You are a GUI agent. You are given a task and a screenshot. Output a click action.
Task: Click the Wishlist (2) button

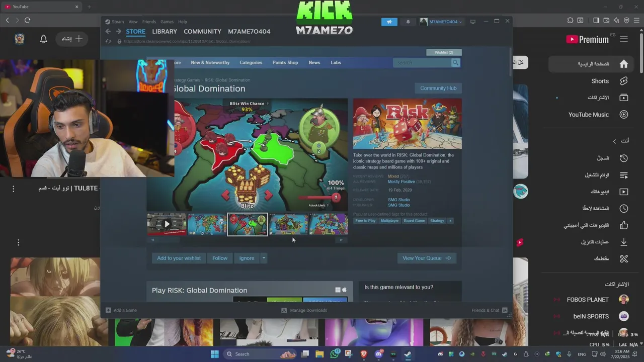coord(444,52)
